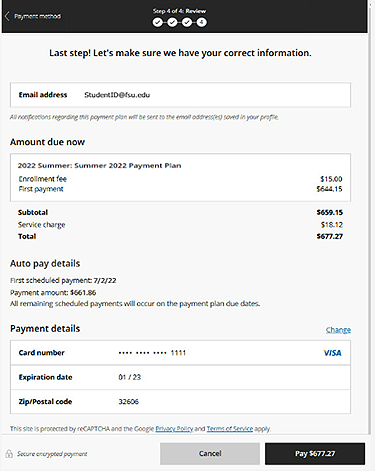Select the third completed step checkmark circle
The image size is (375, 471).
coord(187,22)
